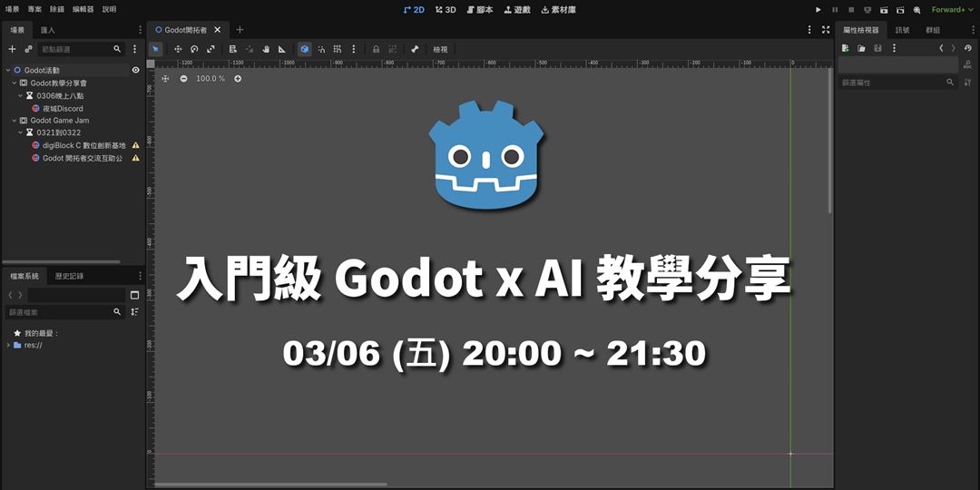Select the Ruler measurement tool

tap(282, 49)
